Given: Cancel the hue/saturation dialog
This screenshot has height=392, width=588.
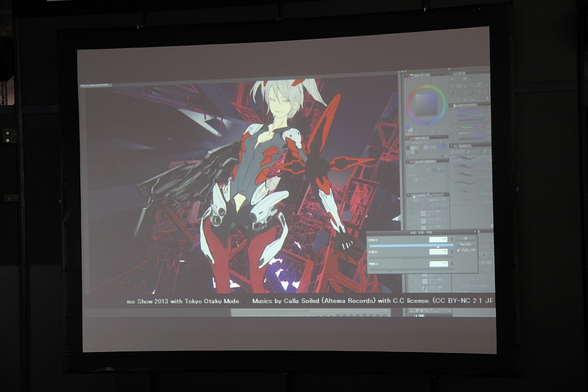Looking at the screenshot, I should (x=466, y=244).
